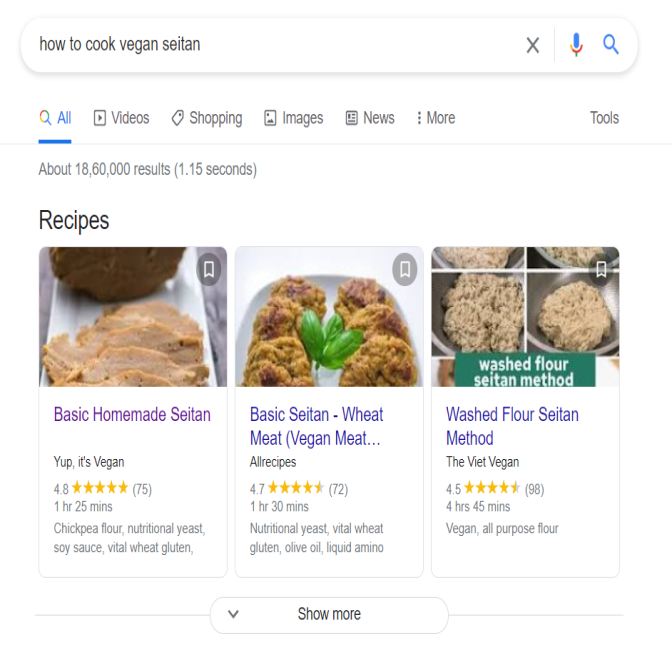The width and height of the screenshot is (672, 651).
Task: Start voice search with microphone icon
Action: (x=576, y=45)
